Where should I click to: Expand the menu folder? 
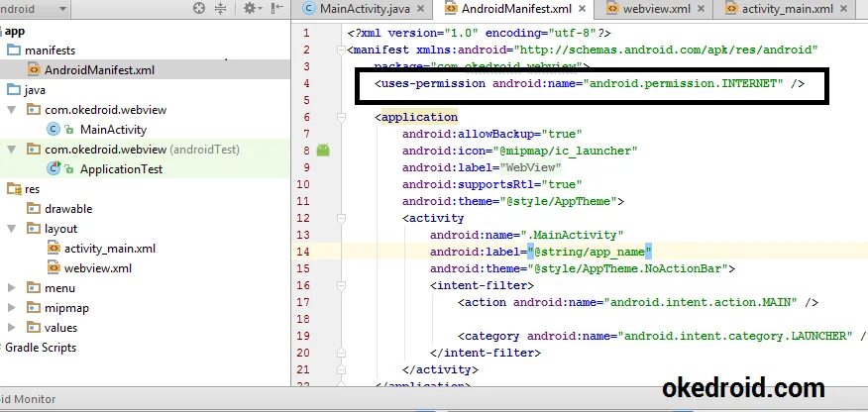pyautogui.click(x=12, y=288)
